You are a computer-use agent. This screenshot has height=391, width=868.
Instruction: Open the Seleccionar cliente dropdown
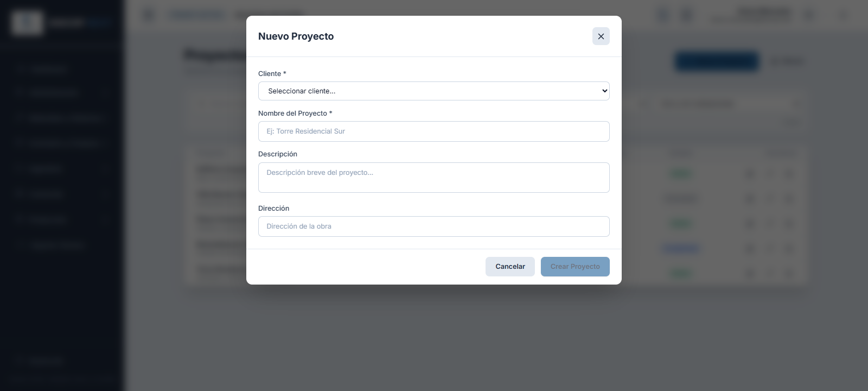(x=433, y=91)
